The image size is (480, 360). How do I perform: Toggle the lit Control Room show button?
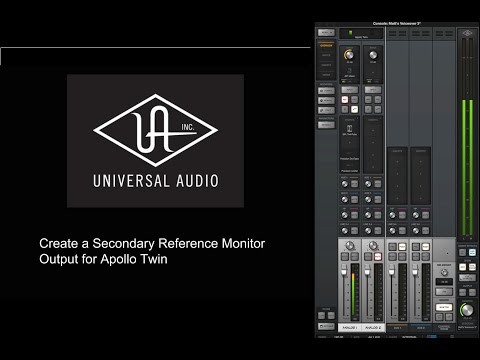[x=472, y=267]
